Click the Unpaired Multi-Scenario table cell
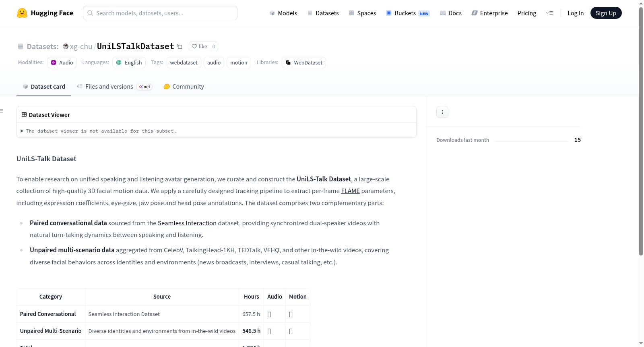The image size is (644, 347). tap(51, 331)
